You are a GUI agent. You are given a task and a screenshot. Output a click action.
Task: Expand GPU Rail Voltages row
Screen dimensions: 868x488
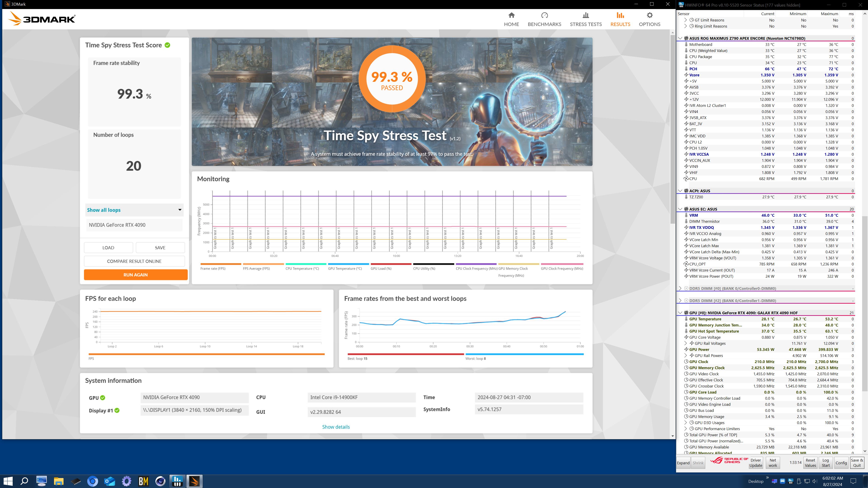tap(685, 343)
